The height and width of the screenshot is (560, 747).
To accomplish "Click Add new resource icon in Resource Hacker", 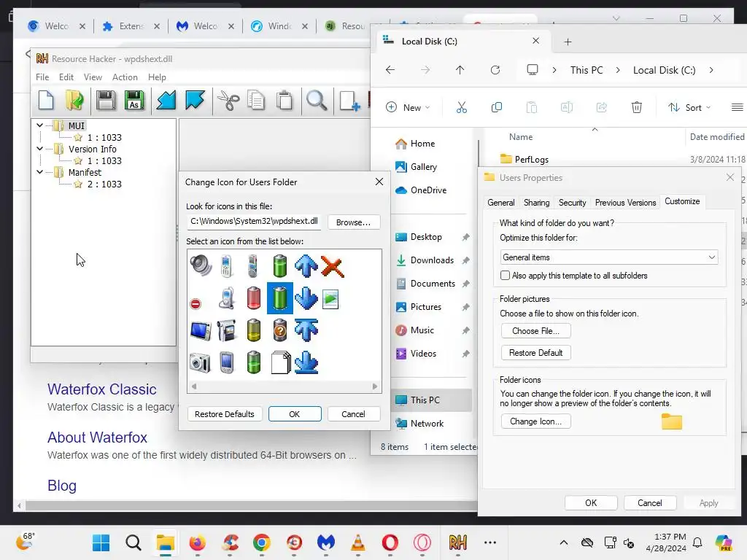I will point(349,101).
